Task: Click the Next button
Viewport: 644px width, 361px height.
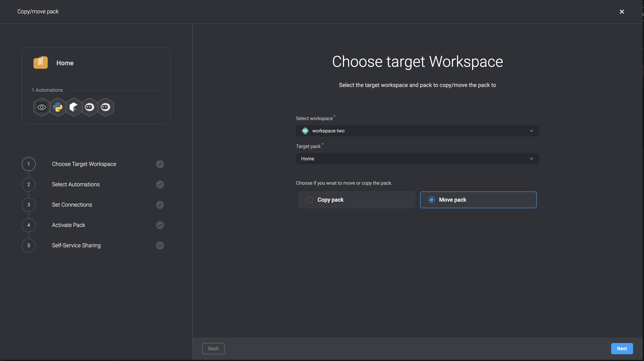Action: coord(622,348)
